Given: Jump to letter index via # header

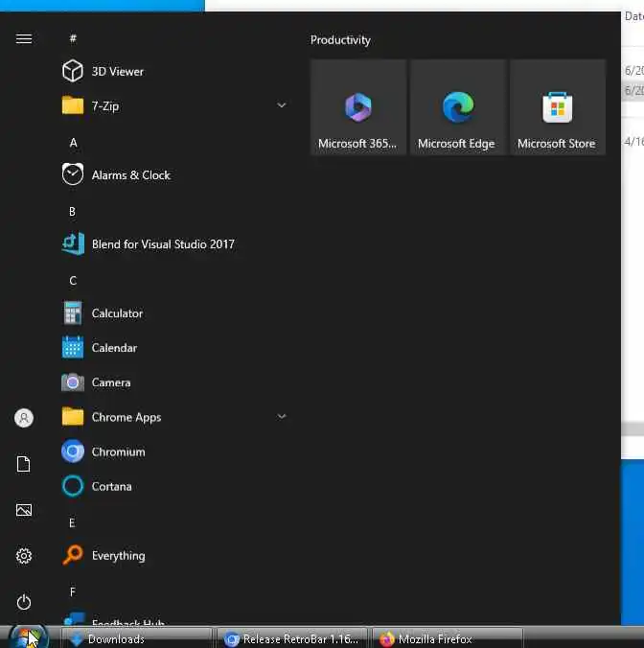Looking at the screenshot, I should (x=73, y=39).
